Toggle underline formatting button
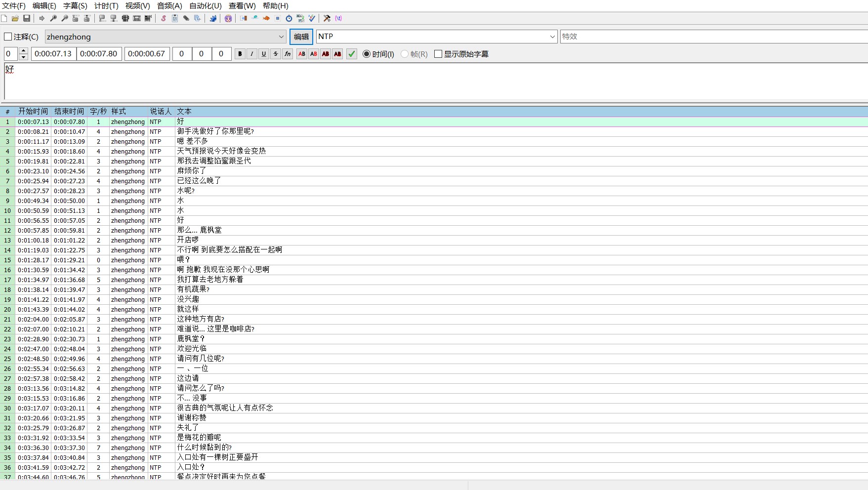The height and width of the screenshot is (490, 868). 264,54
